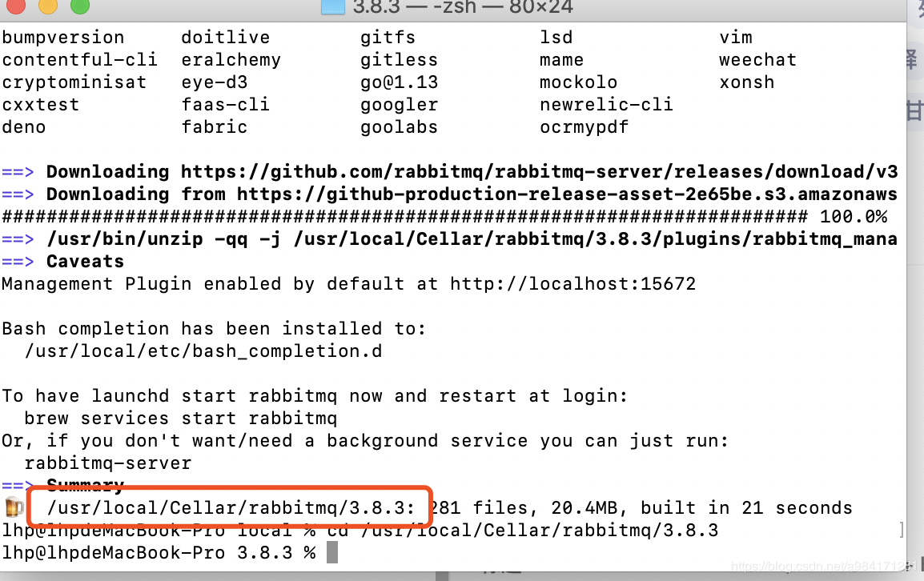The height and width of the screenshot is (581, 924).
Task: Click the yellow minimize window button
Action: (x=48, y=5)
